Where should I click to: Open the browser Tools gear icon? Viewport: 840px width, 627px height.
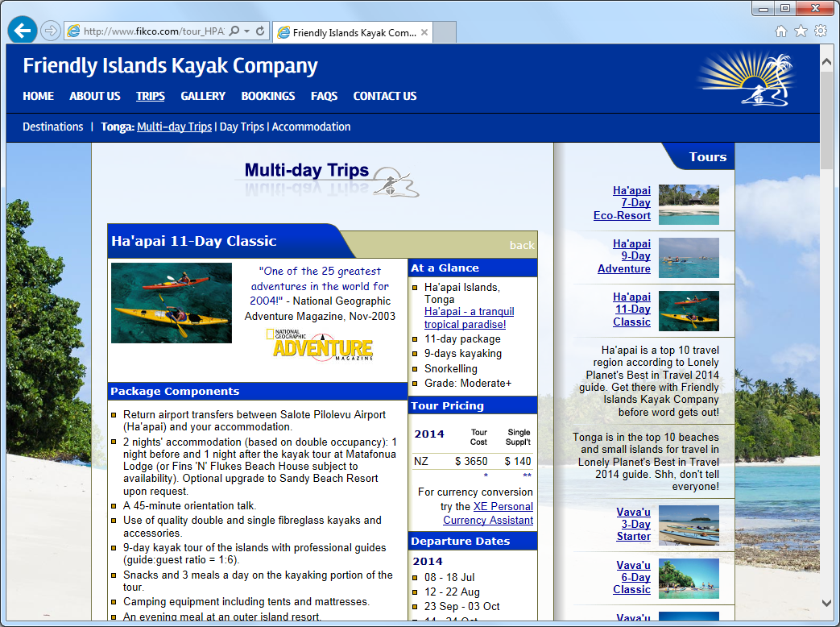[821, 31]
